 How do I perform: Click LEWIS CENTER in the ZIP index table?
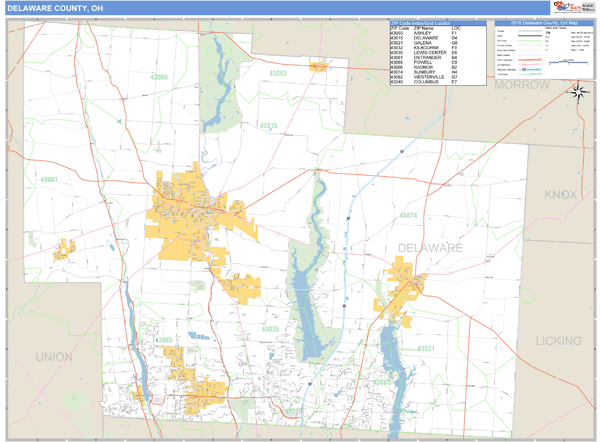click(430, 53)
